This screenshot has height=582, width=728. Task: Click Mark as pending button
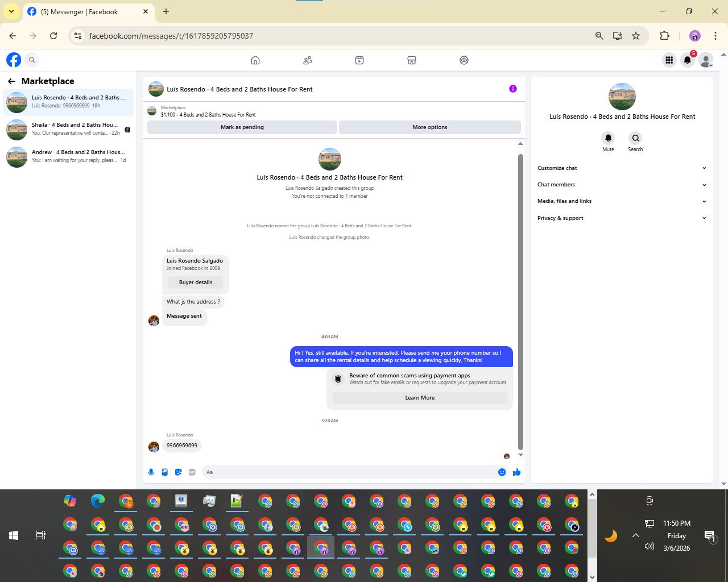242,127
